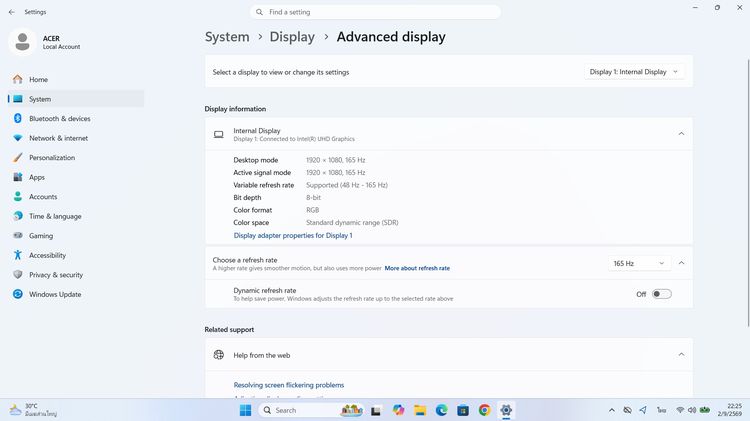Click the 8-bit Bit depth value
The height and width of the screenshot is (421, 750).
coord(313,198)
